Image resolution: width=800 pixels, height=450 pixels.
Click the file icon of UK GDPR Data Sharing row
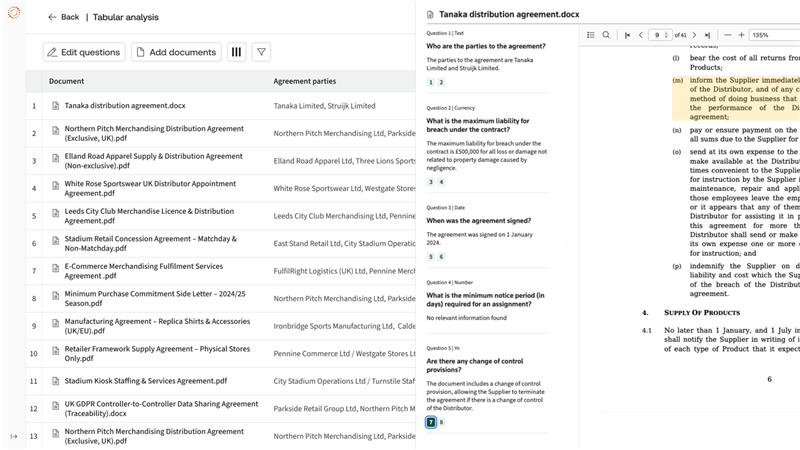point(56,406)
